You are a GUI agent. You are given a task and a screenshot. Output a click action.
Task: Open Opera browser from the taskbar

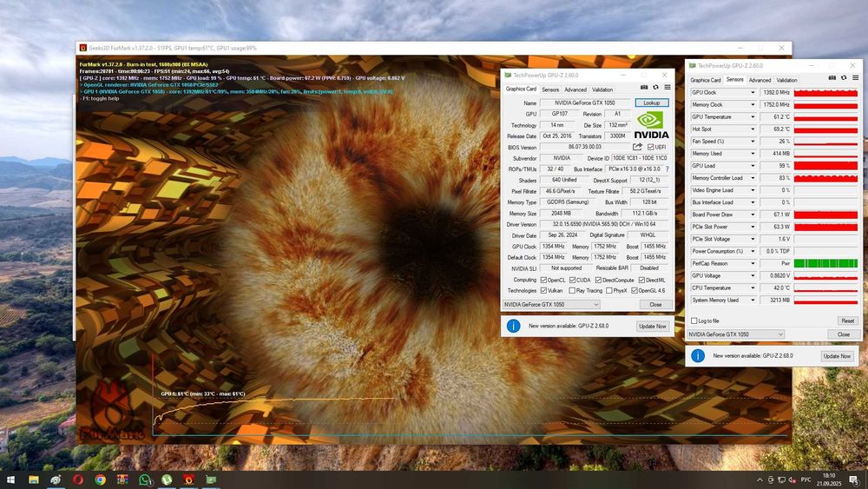coord(78,479)
